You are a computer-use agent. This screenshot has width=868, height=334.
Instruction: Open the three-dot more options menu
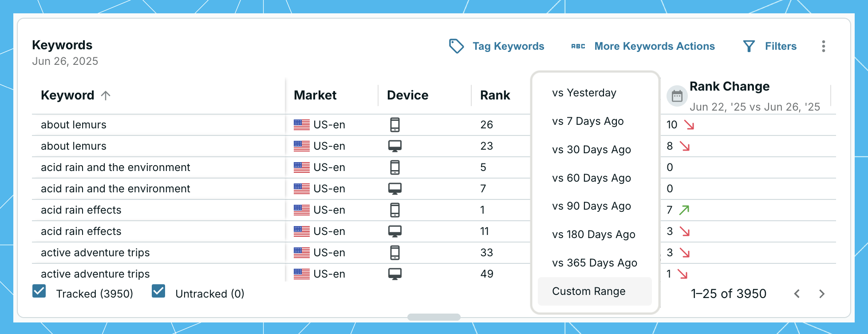tap(823, 46)
